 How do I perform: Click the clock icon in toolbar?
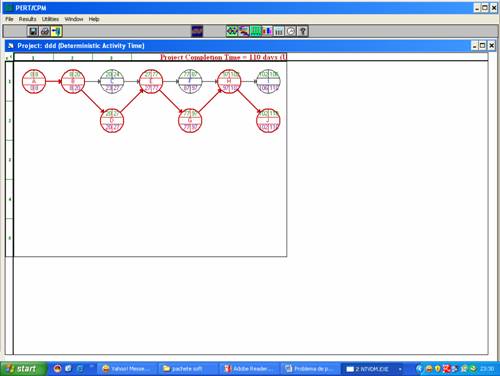(291, 31)
